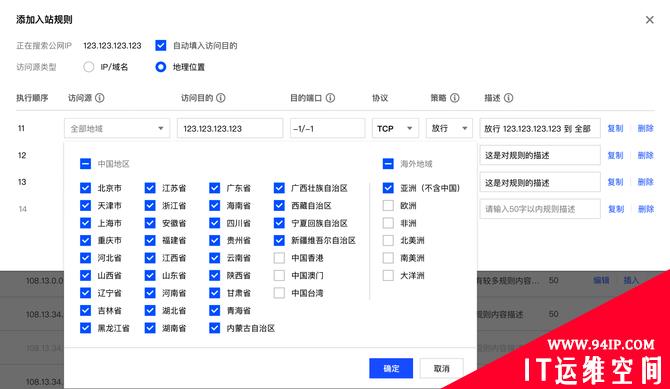Click info icon next to 访问源 header
The height and width of the screenshot is (389, 670).
point(100,98)
